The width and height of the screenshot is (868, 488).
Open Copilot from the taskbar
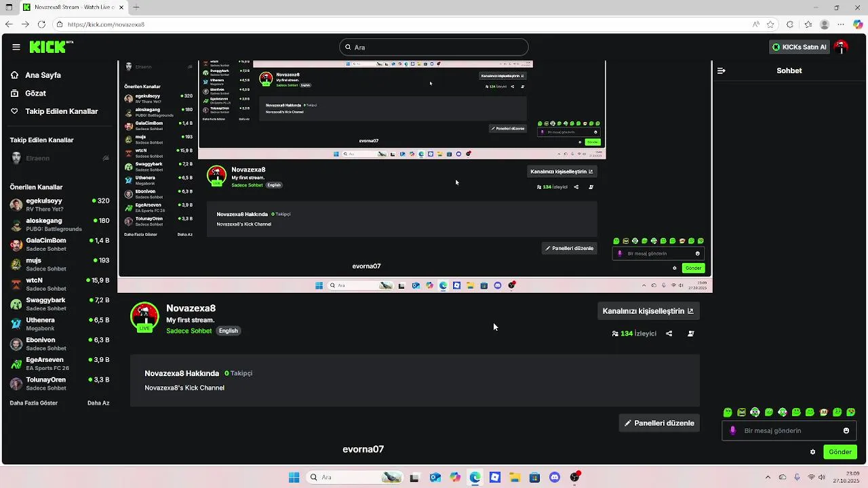(x=455, y=477)
